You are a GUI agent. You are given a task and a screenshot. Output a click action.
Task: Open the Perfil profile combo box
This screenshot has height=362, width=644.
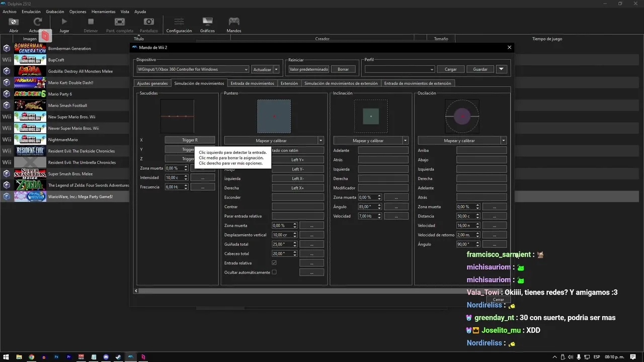pyautogui.click(x=399, y=69)
